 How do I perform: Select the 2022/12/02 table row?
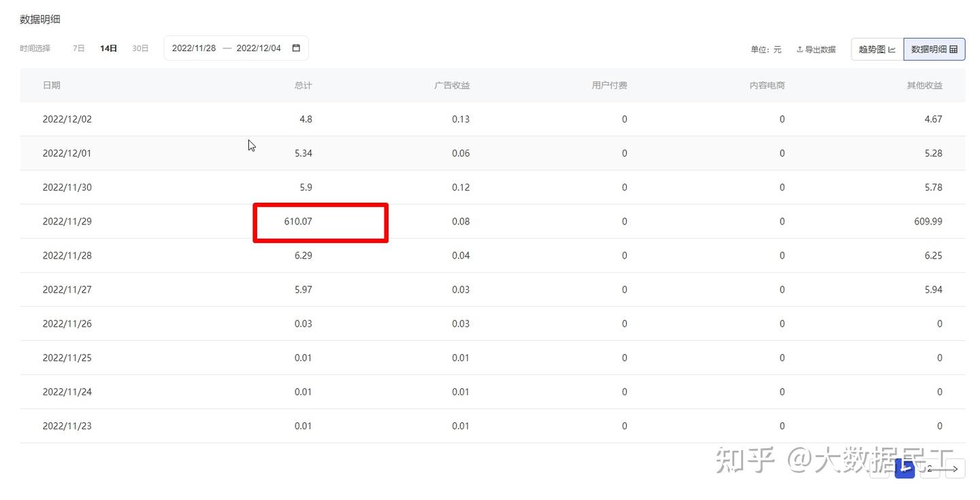point(493,119)
